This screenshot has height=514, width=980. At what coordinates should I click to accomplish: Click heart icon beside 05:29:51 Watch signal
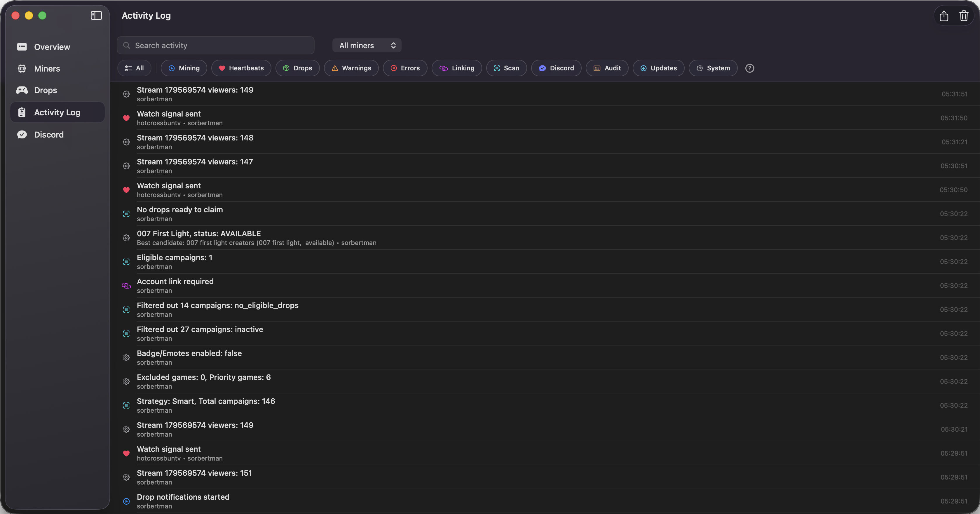click(126, 454)
